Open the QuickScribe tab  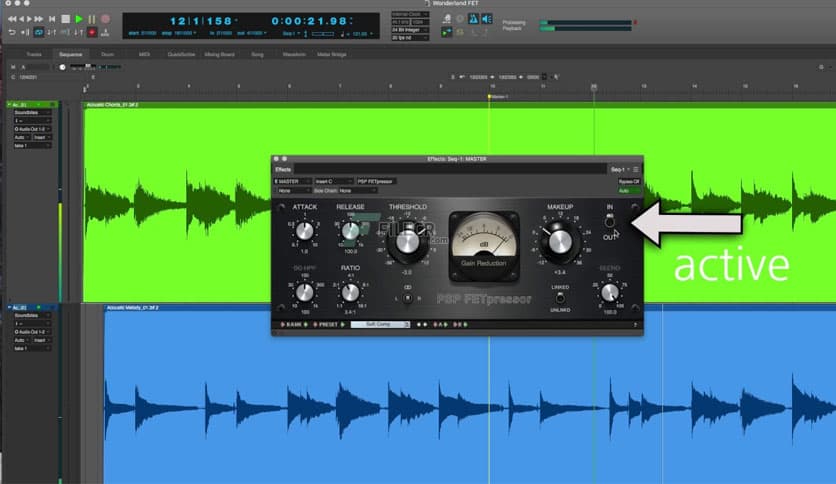pos(181,54)
